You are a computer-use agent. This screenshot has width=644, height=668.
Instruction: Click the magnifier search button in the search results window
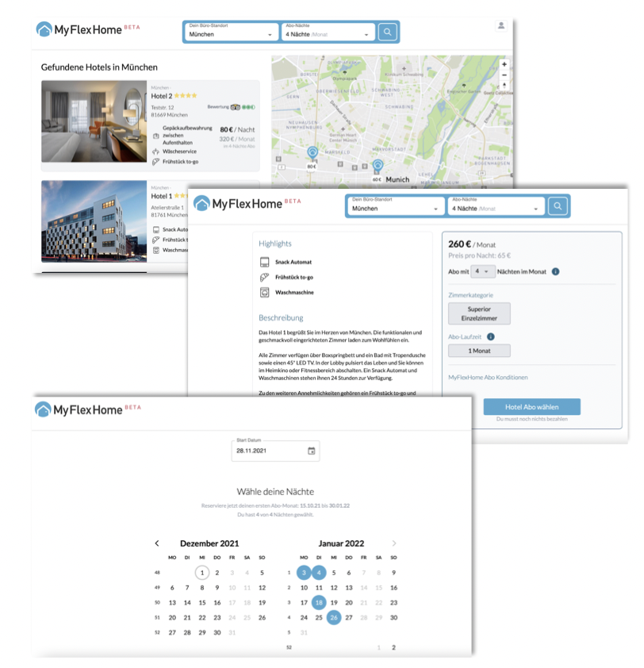[x=387, y=32]
